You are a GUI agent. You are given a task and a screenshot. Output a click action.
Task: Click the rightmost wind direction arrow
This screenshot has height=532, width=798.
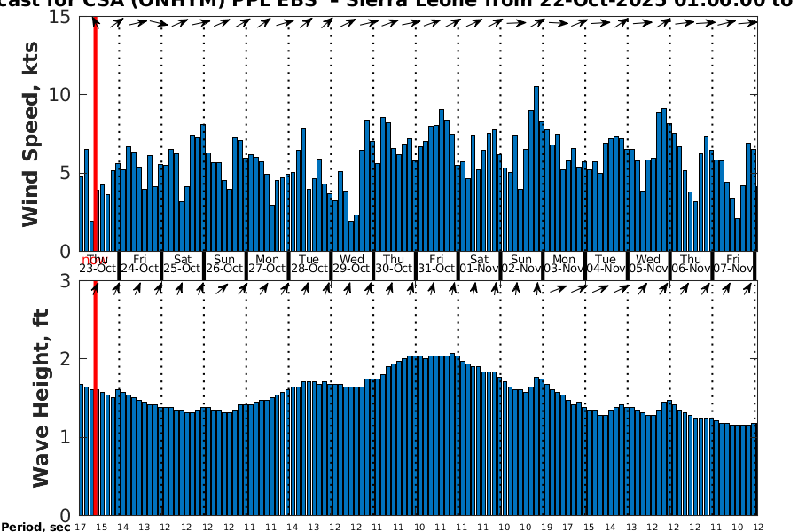pos(750,24)
